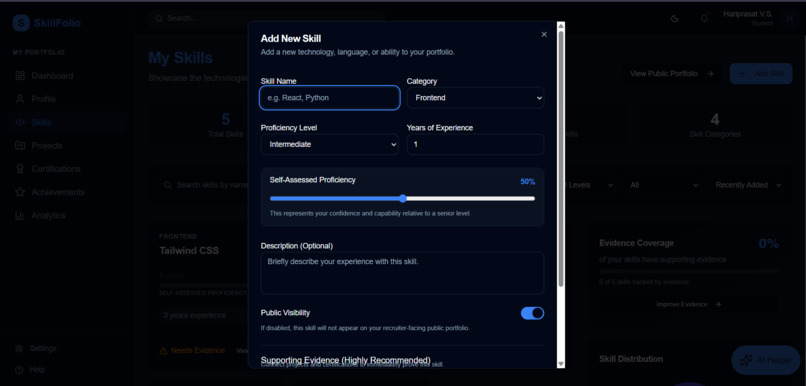Click the 50% proficiency value

coord(527,181)
